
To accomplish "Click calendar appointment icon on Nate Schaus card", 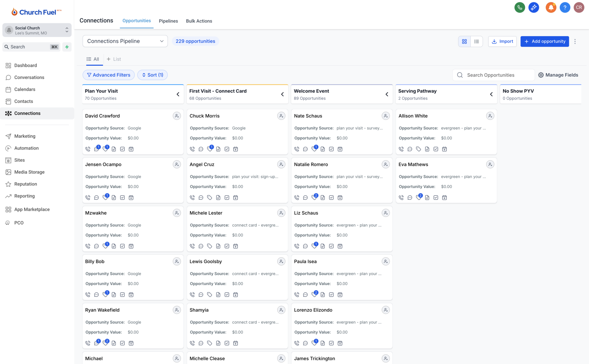I will [x=340, y=149].
